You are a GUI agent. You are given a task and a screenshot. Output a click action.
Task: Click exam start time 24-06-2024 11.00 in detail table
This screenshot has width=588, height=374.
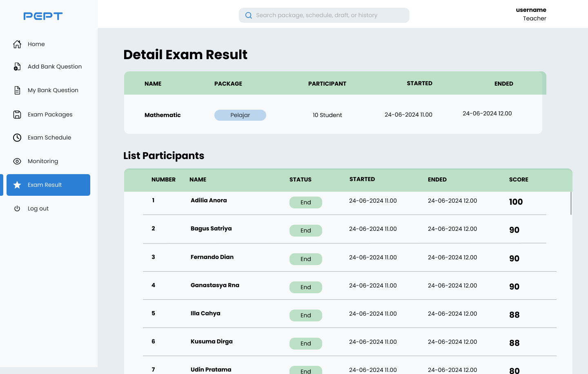click(408, 115)
